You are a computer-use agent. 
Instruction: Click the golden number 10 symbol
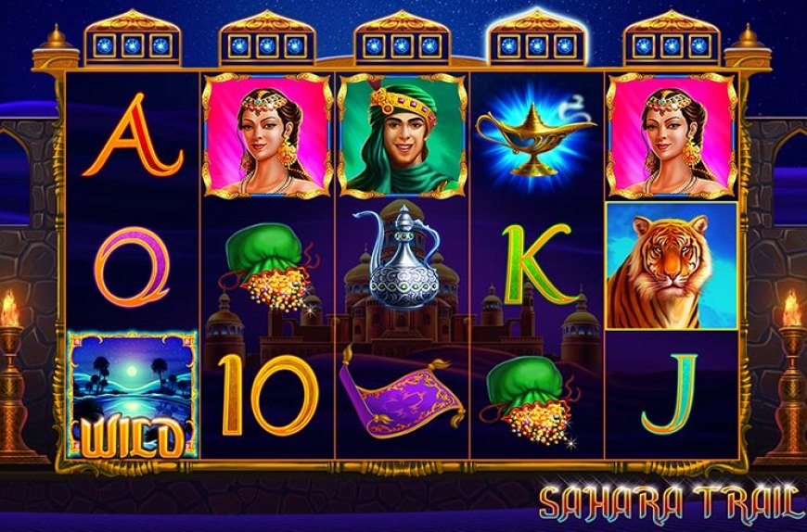pos(268,395)
